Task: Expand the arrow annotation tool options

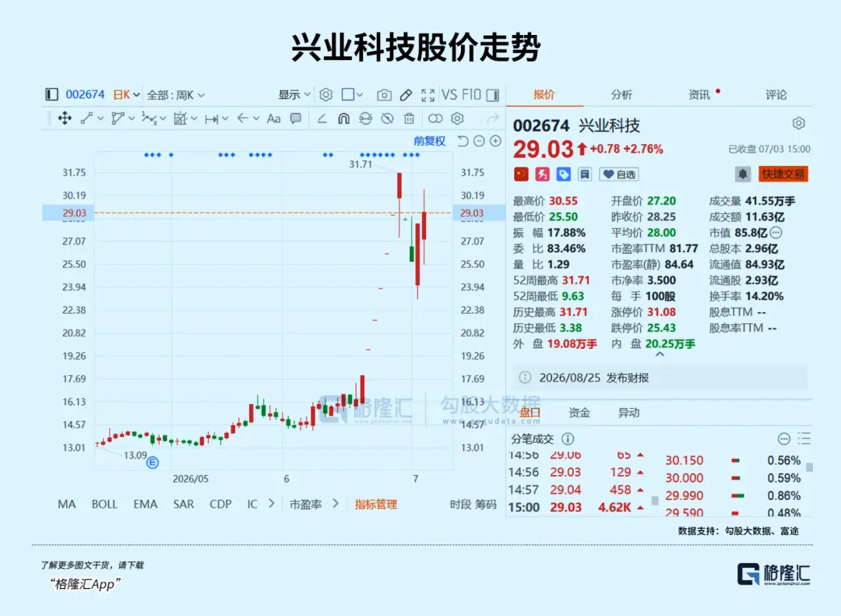Action: click(x=256, y=118)
